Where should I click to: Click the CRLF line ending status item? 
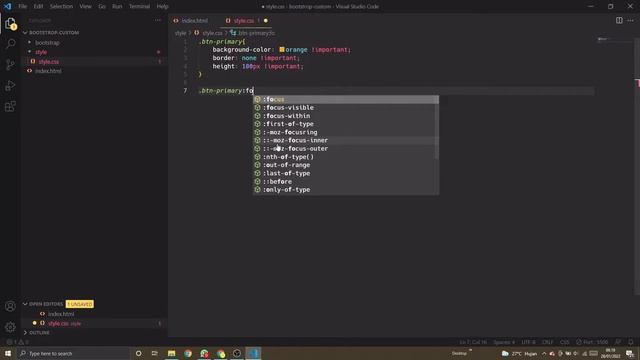click(548, 342)
